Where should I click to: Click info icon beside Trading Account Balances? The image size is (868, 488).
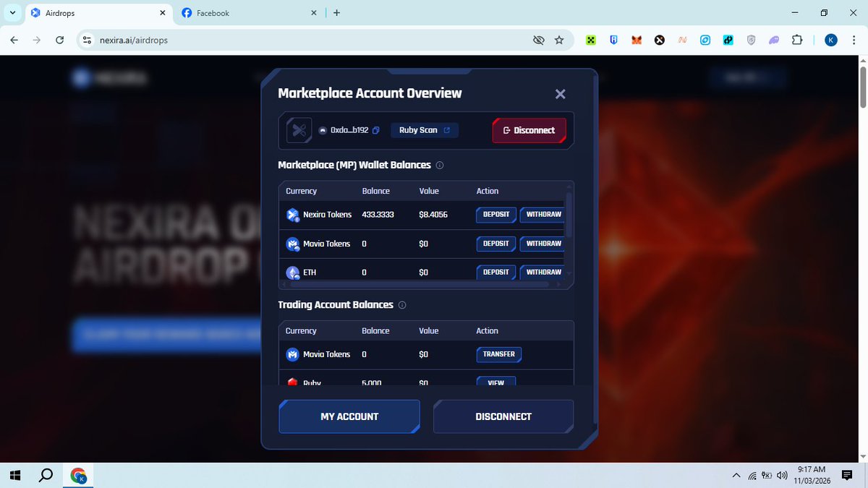(x=402, y=305)
